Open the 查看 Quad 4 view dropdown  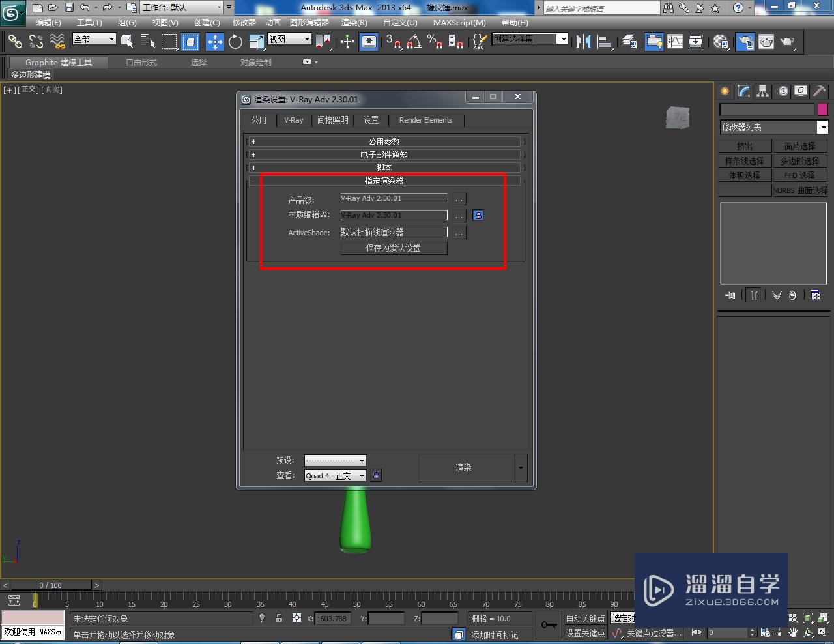(x=335, y=476)
